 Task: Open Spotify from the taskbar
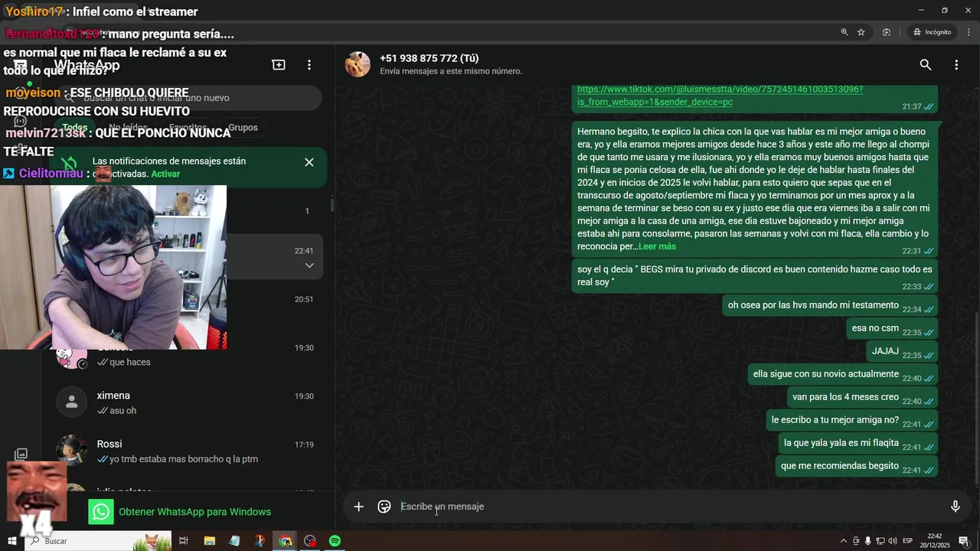click(x=335, y=541)
